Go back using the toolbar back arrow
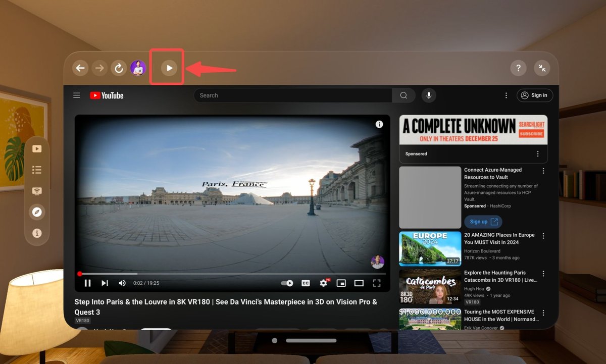The image size is (606, 364). [80, 68]
